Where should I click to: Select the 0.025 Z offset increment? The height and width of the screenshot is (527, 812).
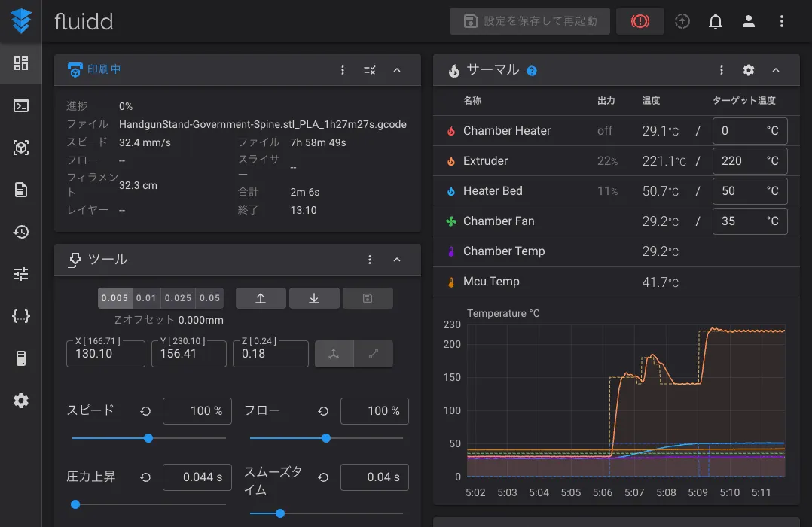click(x=179, y=298)
